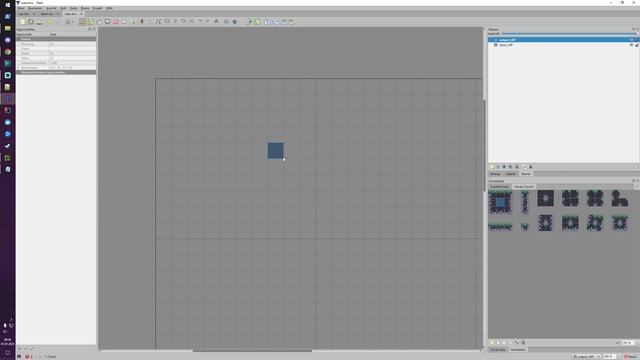Open the Ansicht menu
640x360 pixels.
pyautogui.click(x=51, y=8)
